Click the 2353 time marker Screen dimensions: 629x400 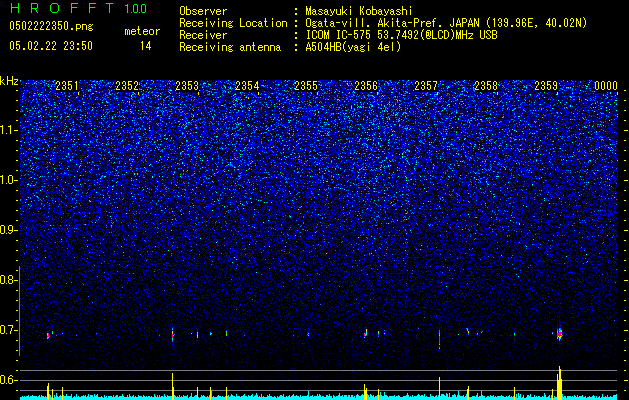(x=187, y=86)
